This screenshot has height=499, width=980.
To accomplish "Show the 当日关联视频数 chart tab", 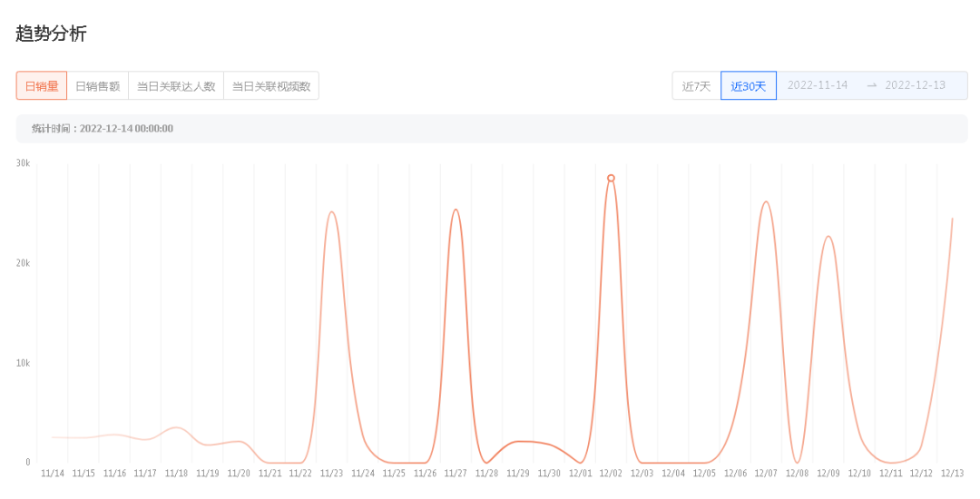I will point(271,86).
